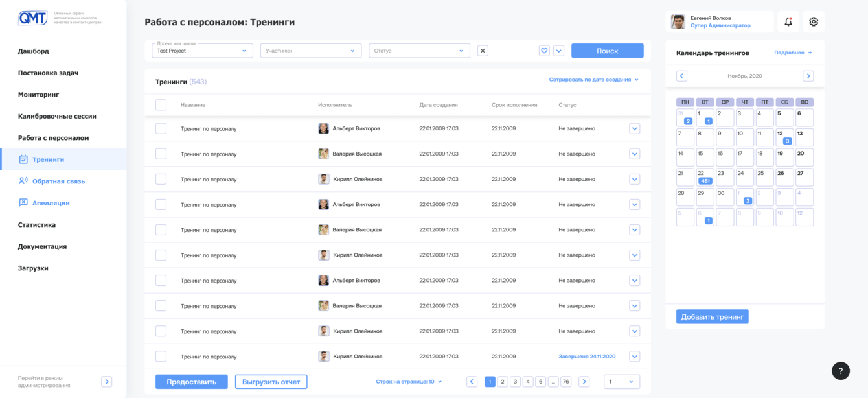The image size is (868, 398).
Task: Check sixth row training checkbox
Action: coord(161,255)
